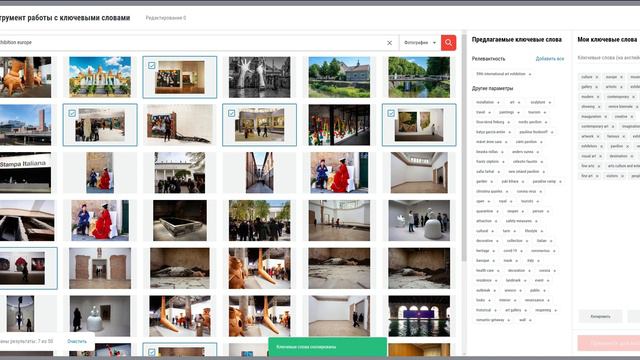
Task: Clear the search query with the X icon
Action: 389,43
